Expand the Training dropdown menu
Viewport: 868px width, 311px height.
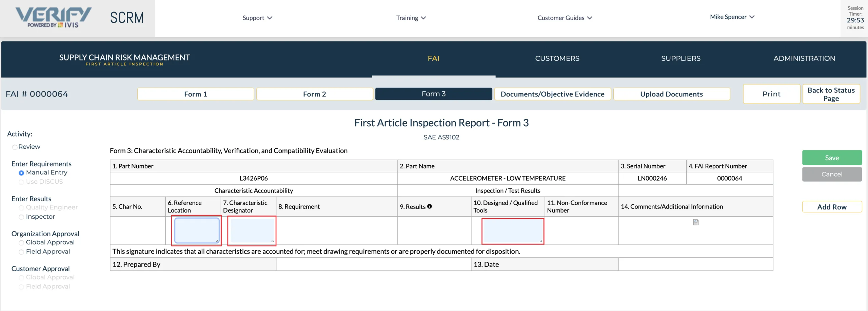tap(411, 18)
